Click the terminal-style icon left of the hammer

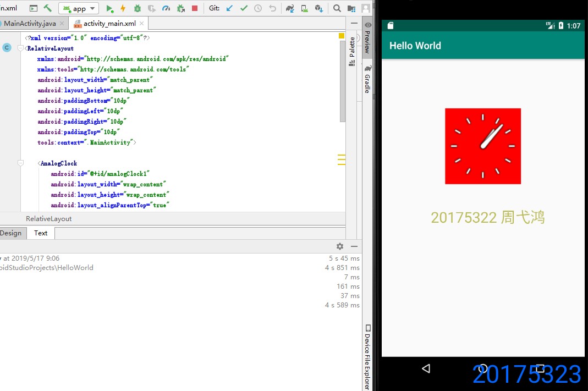click(34, 8)
